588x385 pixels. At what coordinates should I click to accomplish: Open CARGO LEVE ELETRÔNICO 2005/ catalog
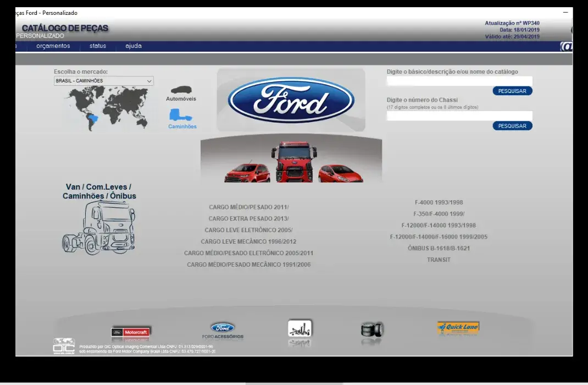click(248, 230)
